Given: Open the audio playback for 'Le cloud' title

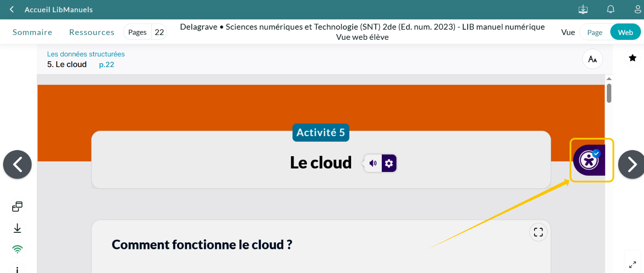Looking at the screenshot, I should click(x=373, y=163).
